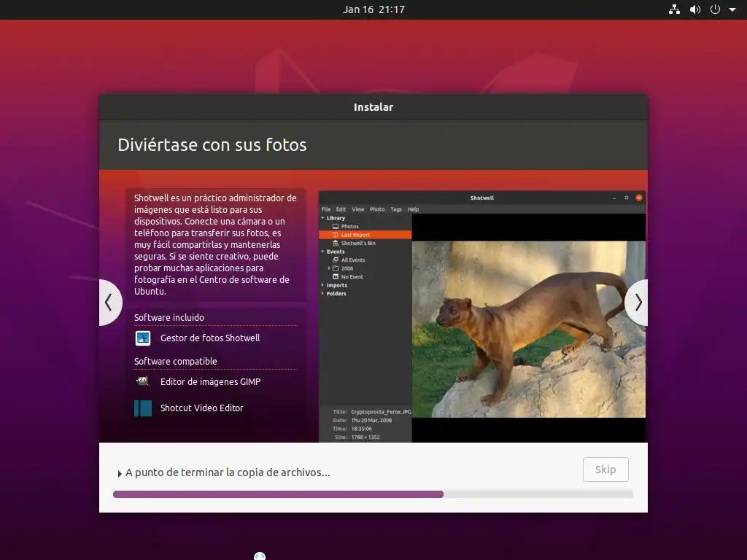
Task: Open the network status icon in top bar
Action: (674, 9)
